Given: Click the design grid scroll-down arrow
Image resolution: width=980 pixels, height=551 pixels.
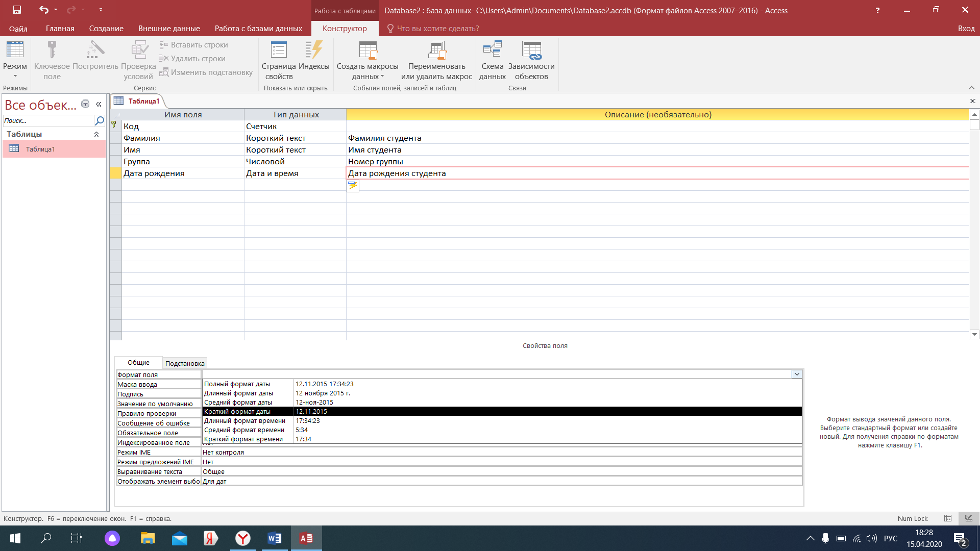Looking at the screenshot, I should tap(974, 335).
